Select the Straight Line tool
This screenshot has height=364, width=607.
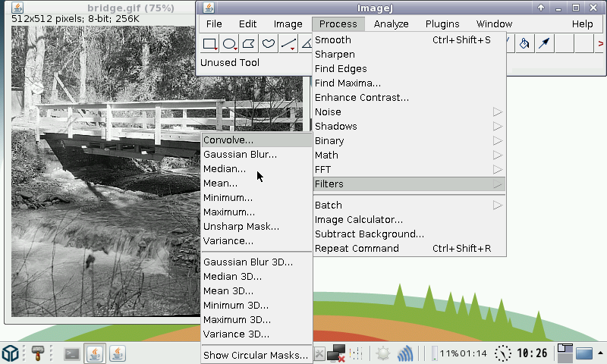[288, 43]
